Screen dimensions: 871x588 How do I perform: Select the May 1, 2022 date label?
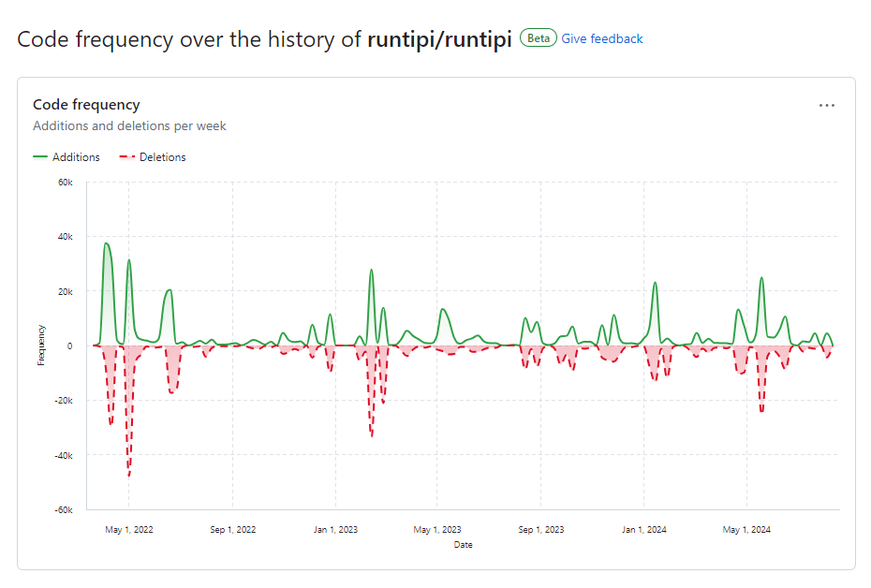tap(129, 529)
